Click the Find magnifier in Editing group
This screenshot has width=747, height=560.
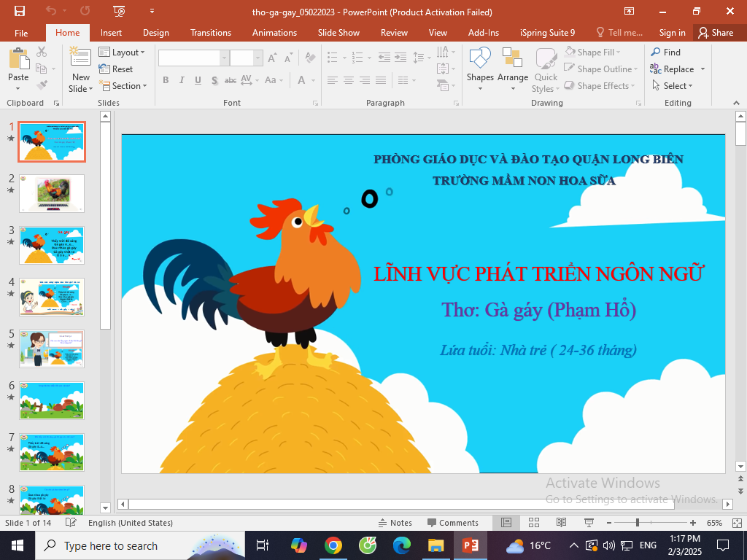[x=656, y=52]
